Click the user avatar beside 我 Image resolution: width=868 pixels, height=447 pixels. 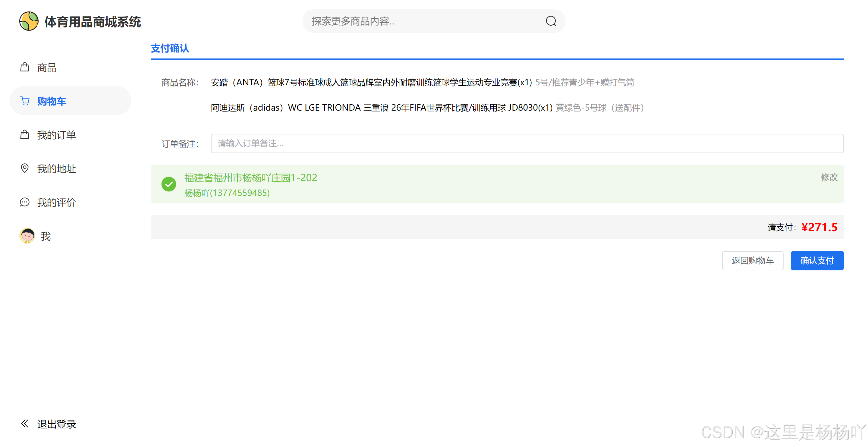coord(27,236)
